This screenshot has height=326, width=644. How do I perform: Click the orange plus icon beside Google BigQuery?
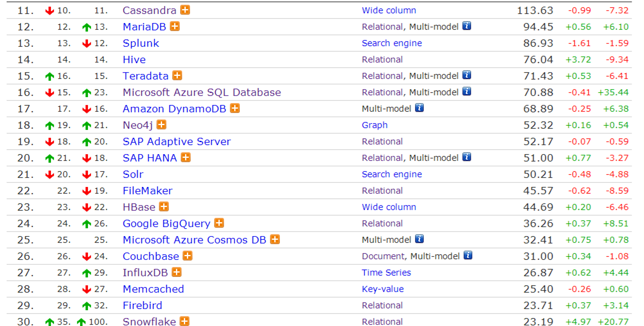(x=219, y=223)
